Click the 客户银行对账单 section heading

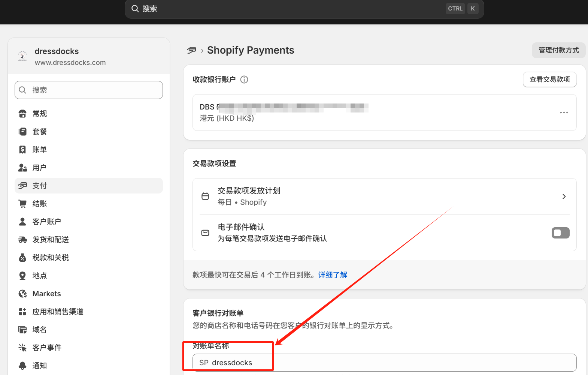click(218, 313)
